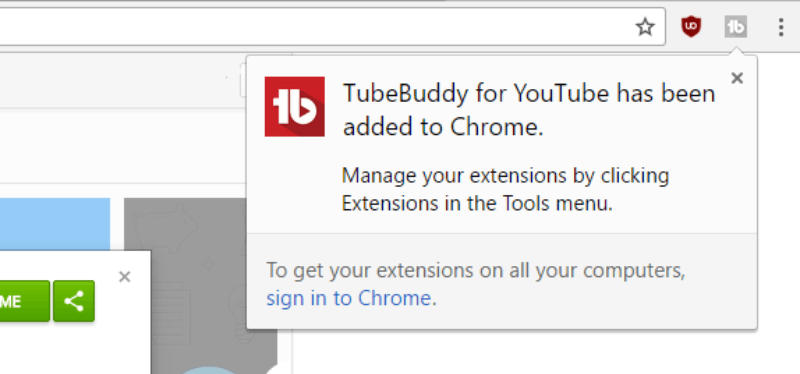
Task: Follow the 'sign in to Chrome' link
Action: pos(349,298)
